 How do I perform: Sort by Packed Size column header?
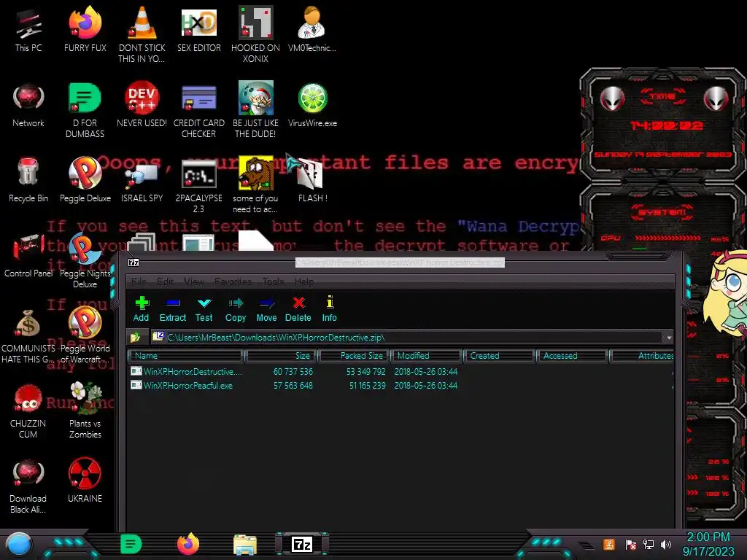[x=354, y=356]
